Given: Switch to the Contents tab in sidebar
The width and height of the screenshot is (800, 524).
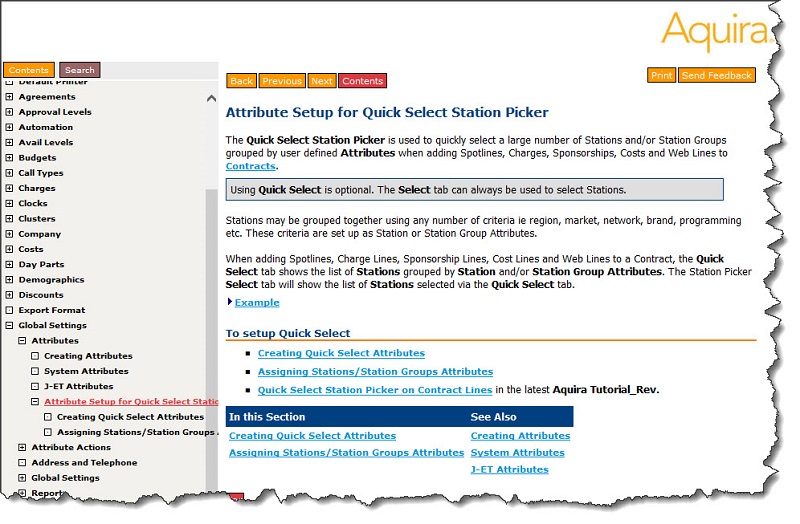Looking at the screenshot, I should click(x=29, y=70).
